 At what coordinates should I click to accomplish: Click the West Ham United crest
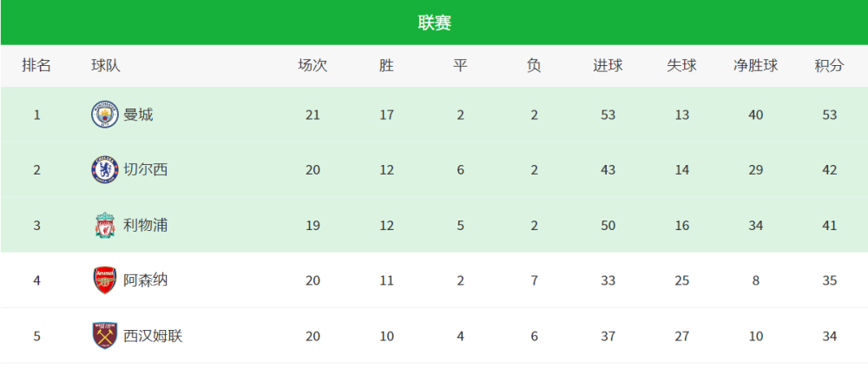tap(104, 336)
